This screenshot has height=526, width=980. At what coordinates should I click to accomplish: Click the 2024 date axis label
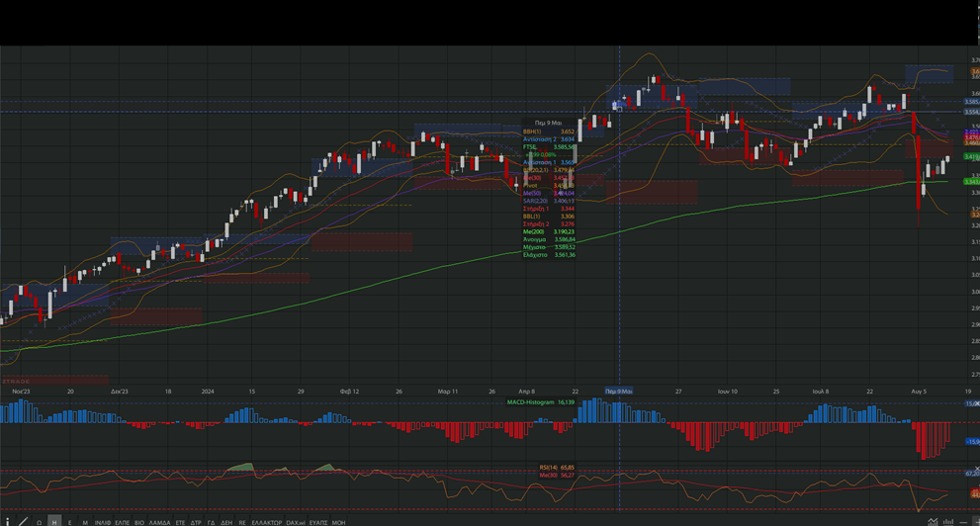click(x=208, y=392)
